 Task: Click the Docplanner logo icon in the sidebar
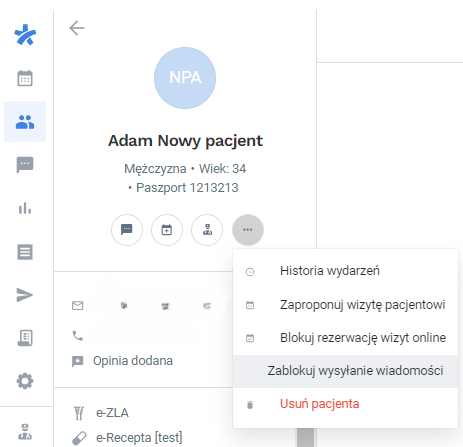pyautogui.click(x=25, y=35)
